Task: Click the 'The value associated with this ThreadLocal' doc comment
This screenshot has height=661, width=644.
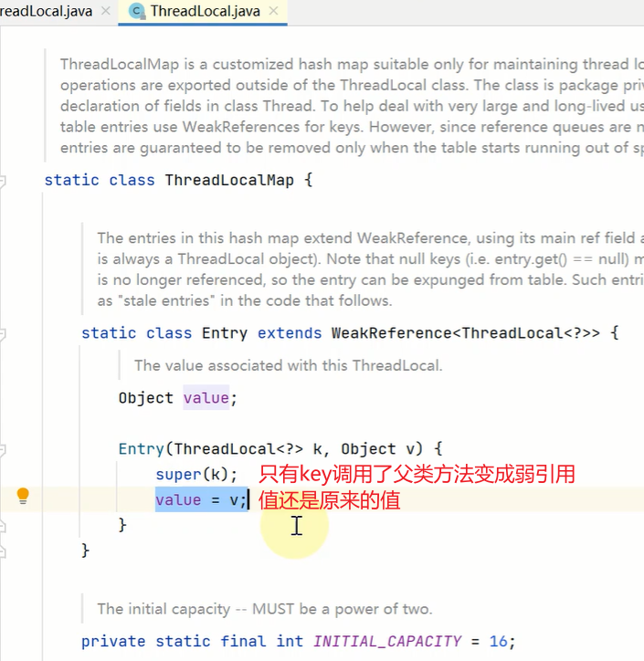Action: [x=288, y=365]
